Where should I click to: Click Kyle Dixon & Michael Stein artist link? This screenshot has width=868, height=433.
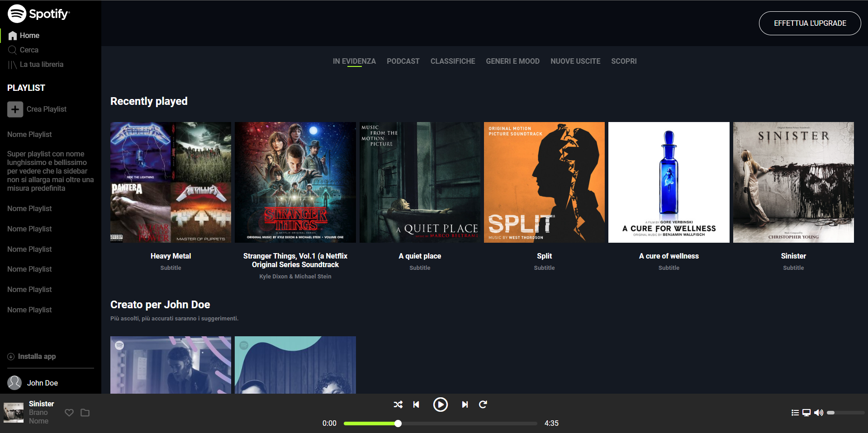tap(295, 276)
